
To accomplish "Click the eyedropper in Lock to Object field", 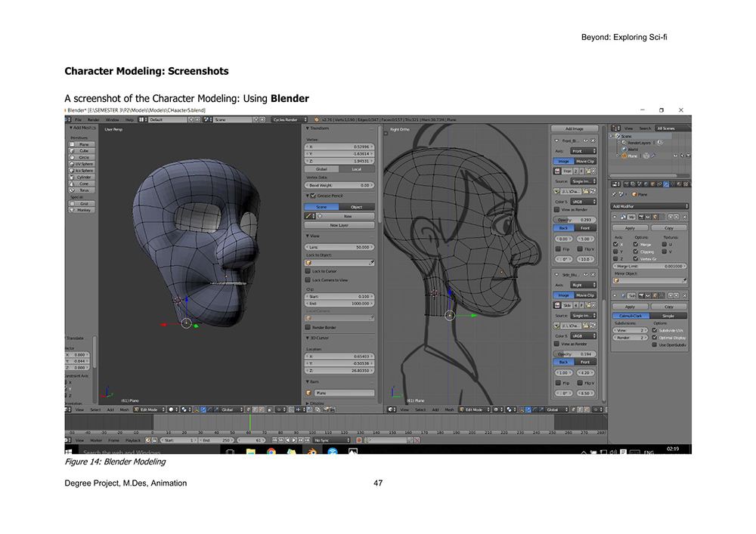I will [x=371, y=263].
